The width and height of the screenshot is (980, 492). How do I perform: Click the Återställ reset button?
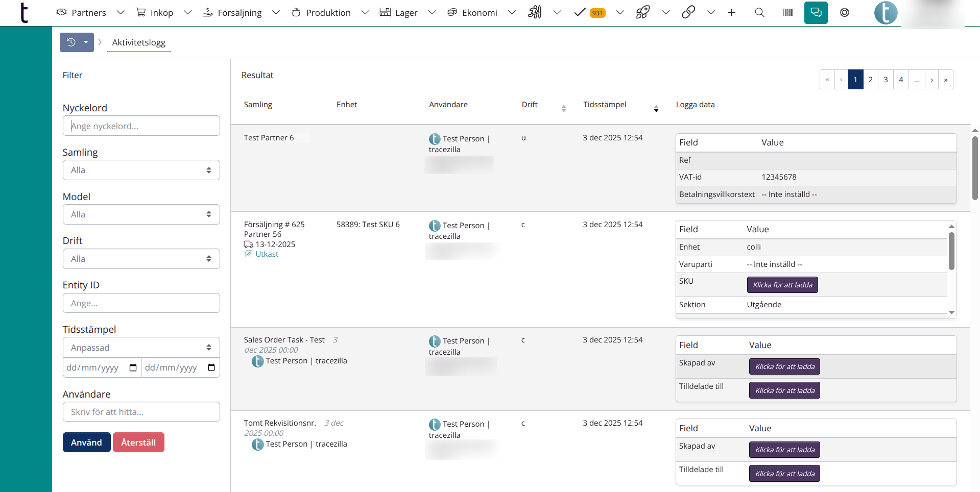[x=138, y=442]
